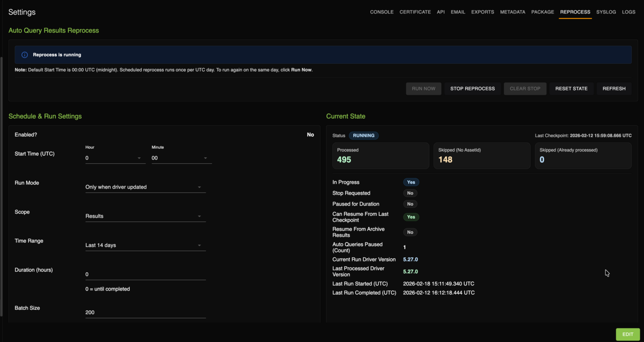Click the Last Checkpoint timestamp
This screenshot has width=644, height=342.
(x=601, y=135)
